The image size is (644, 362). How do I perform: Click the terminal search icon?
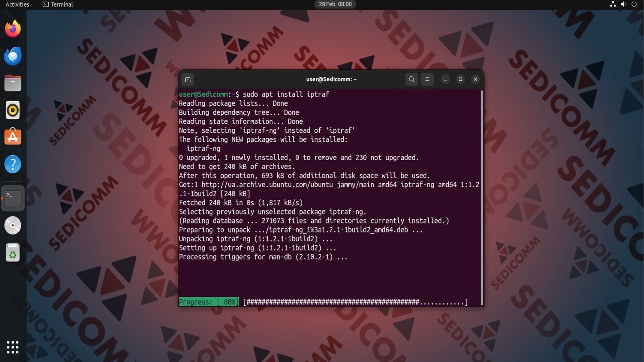click(412, 79)
